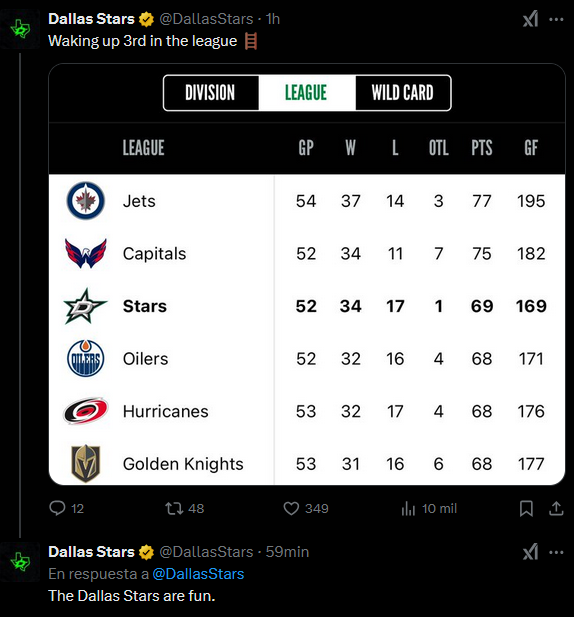The width and height of the screenshot is (574, 617).
Task: Click the LEAGUE tab in standings image
Action: [x=306, y=93]
